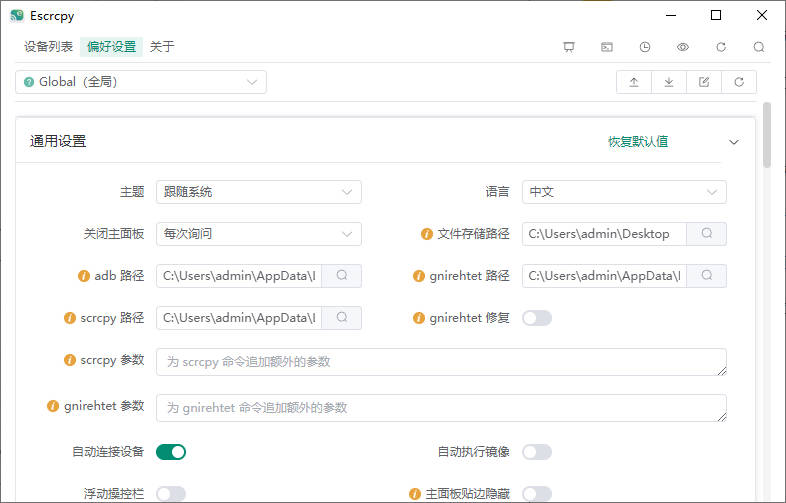The image size is (786, 503).
Task: Click into the scrcpy 参数 text field
Action: point(440,361)
